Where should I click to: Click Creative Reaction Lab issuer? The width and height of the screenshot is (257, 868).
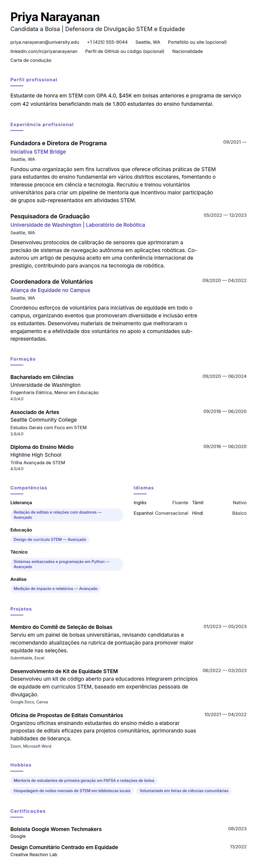tap(34, 855)
